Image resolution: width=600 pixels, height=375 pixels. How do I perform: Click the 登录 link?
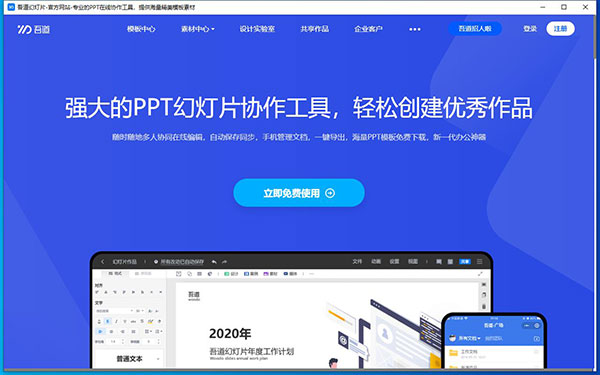point(530,29)
